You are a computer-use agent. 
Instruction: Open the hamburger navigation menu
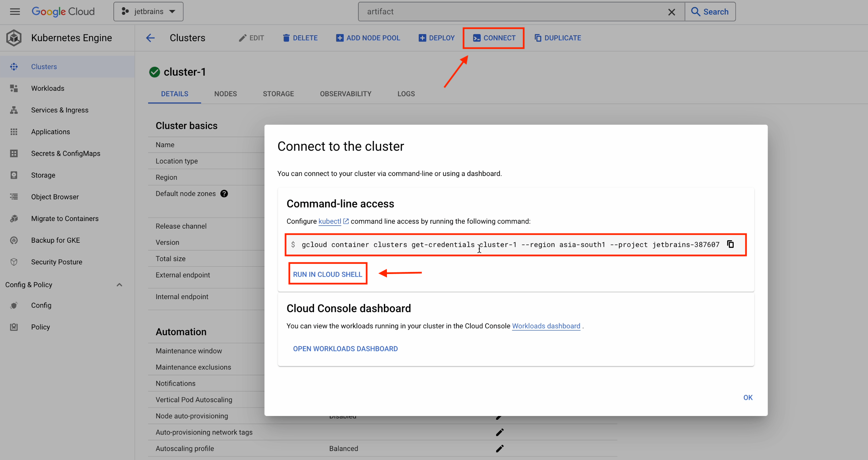[x=15, y=12]
